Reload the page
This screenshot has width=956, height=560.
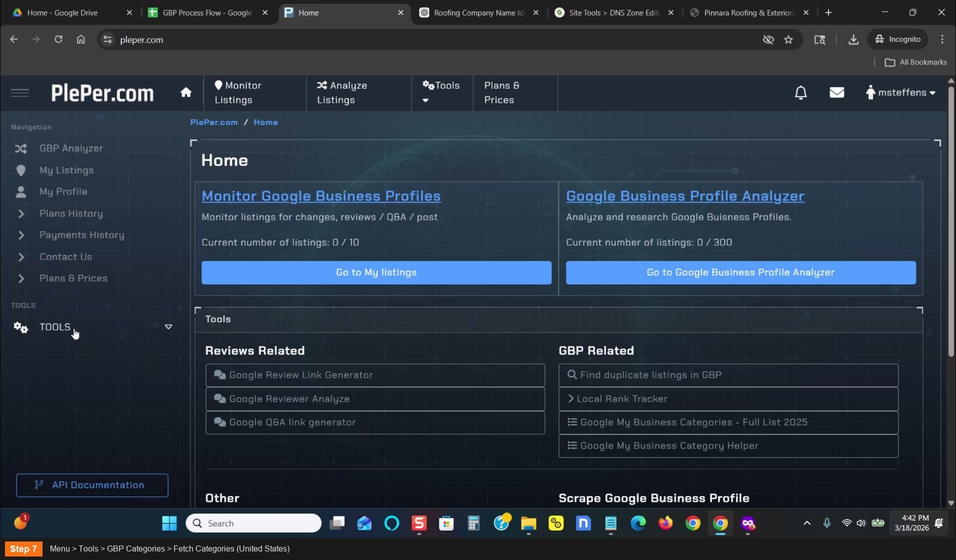coord(58,39)
